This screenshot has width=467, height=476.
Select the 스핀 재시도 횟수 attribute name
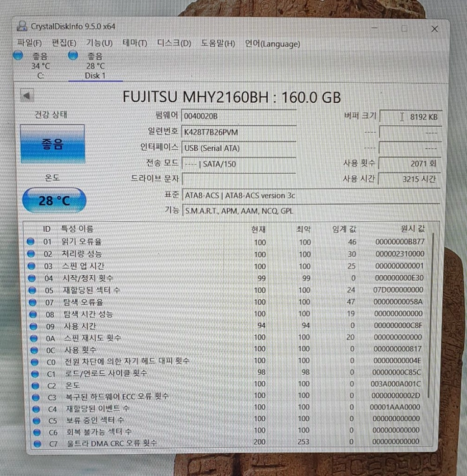click(x=93, y=338)
